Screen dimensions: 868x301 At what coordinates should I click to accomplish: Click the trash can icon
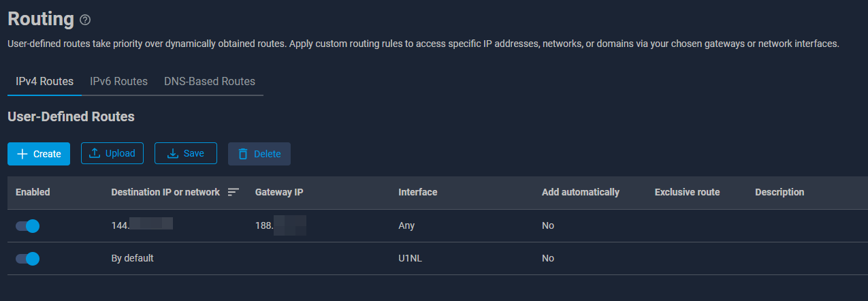point(243,154)
